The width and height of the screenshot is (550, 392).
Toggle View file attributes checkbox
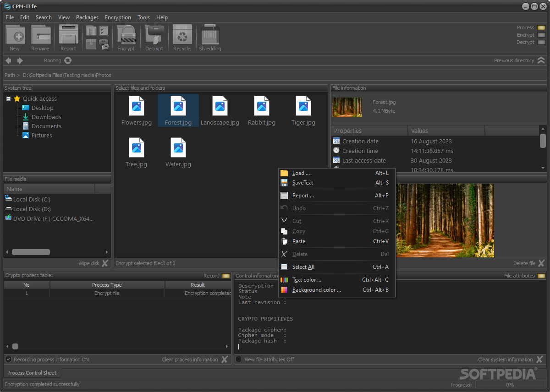pos(239,359)
